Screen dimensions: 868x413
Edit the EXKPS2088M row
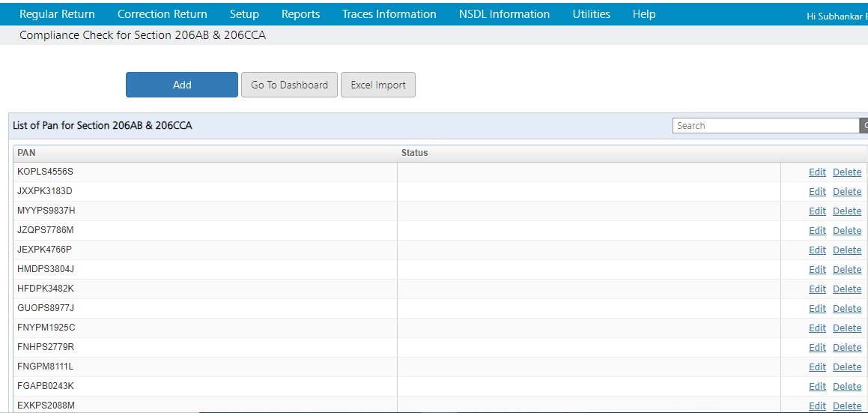pyautogui.click(x=817, y=406)
